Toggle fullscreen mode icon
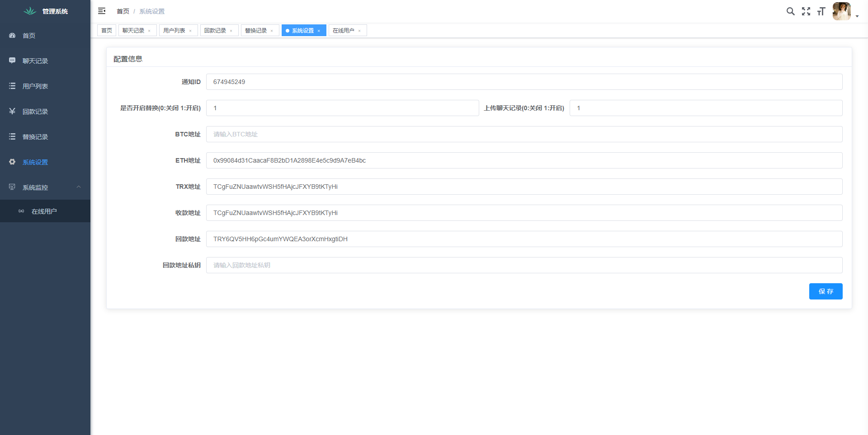 pyautogui.click(x=806, y=11)
